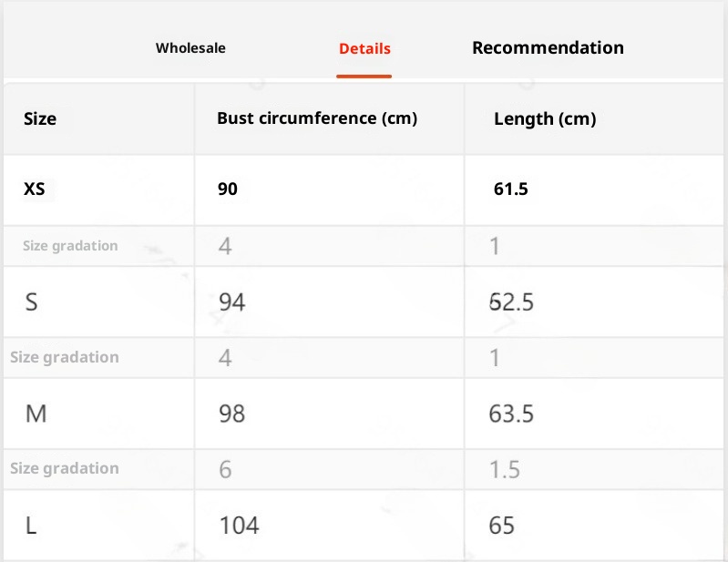Screen dimensions: 728x562
Task: Click the XS bust value 90
Action: coord(228,189)
